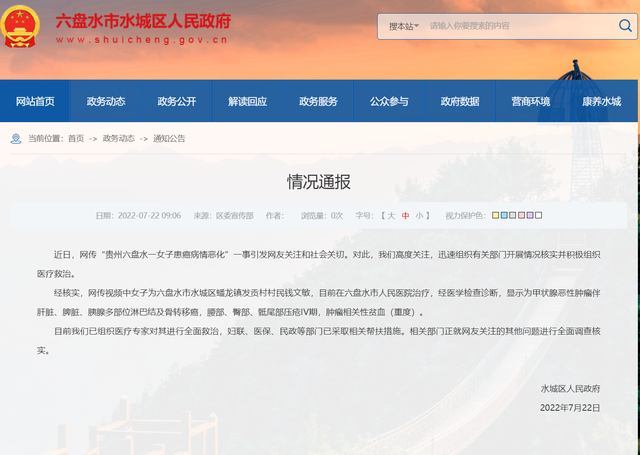Image resolution: width=640 pixels, height=455 pixels.
Task: Select the 解读回应 navigation tab
Action: [x=248, y=102]
